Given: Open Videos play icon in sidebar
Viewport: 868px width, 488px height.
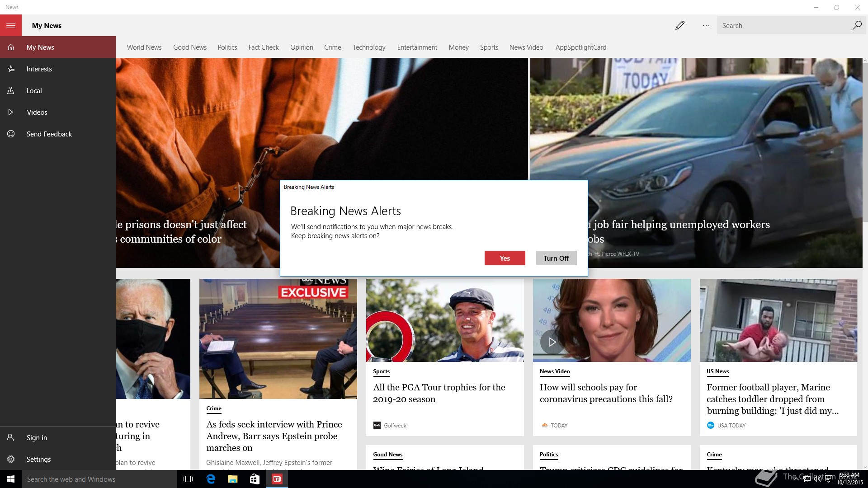Looking at the screenshot, I should (11, 112).
